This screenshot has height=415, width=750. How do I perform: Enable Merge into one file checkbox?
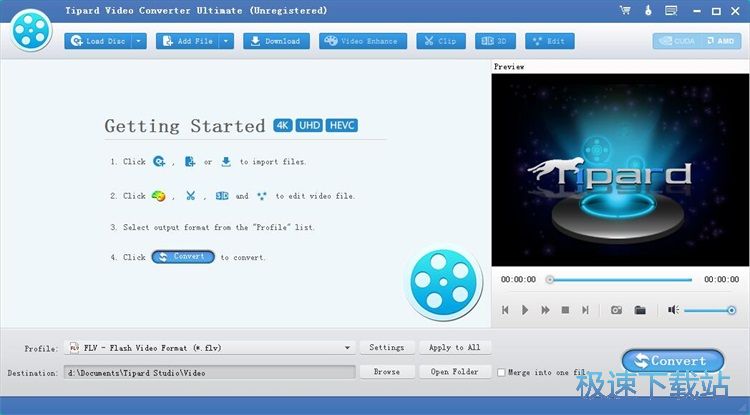[501, 372]
